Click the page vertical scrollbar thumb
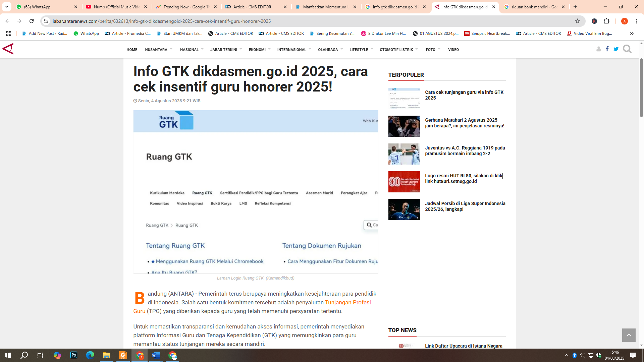The height and width of the screenshot is (362, 644). click(x=641, y=88)
